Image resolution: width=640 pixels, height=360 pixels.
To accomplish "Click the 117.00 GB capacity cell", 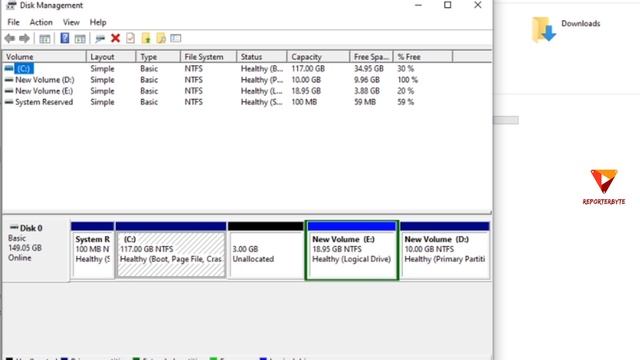I will 308,69.
